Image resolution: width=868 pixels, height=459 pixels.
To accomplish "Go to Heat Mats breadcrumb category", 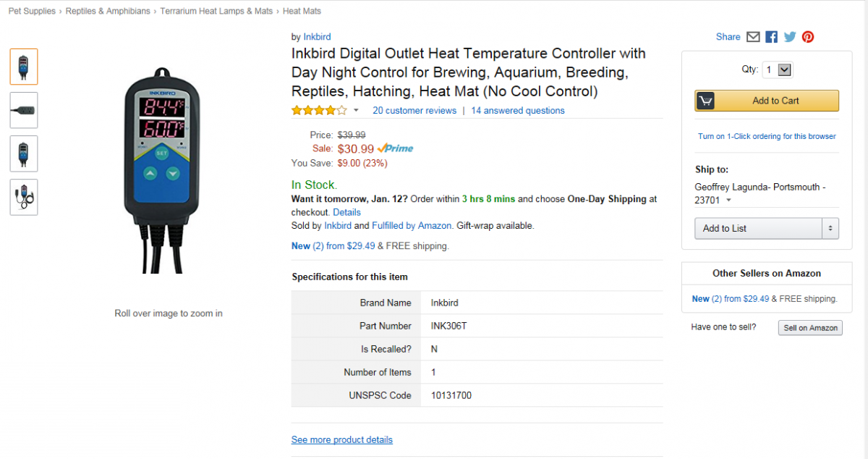I will pyautogui.click(x=302, y=11).
